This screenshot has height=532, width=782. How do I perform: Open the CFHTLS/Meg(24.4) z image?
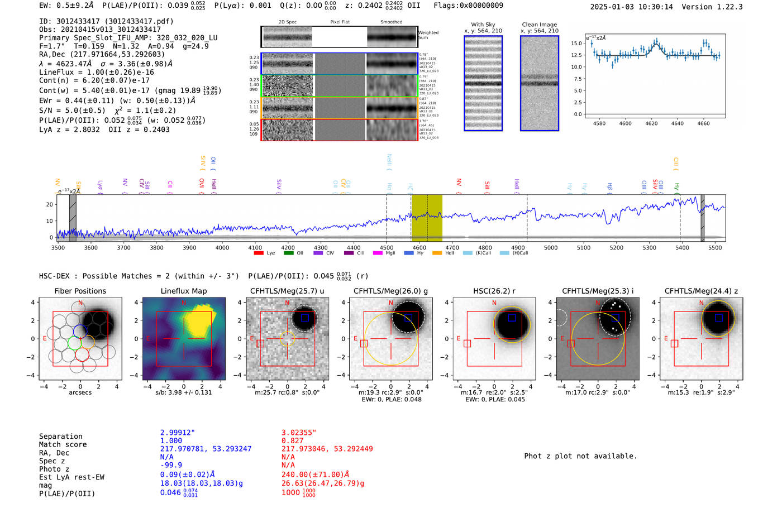(x=702, y=339)
